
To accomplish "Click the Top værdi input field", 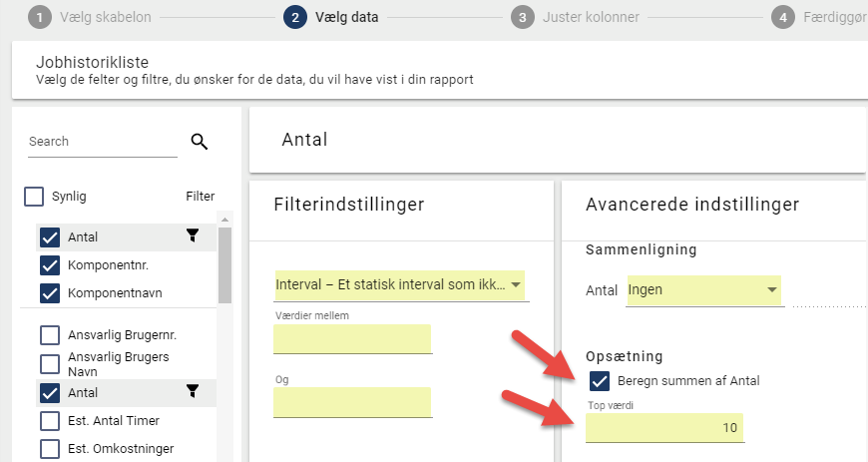I will pyautogui.click(x=664, y=428).
